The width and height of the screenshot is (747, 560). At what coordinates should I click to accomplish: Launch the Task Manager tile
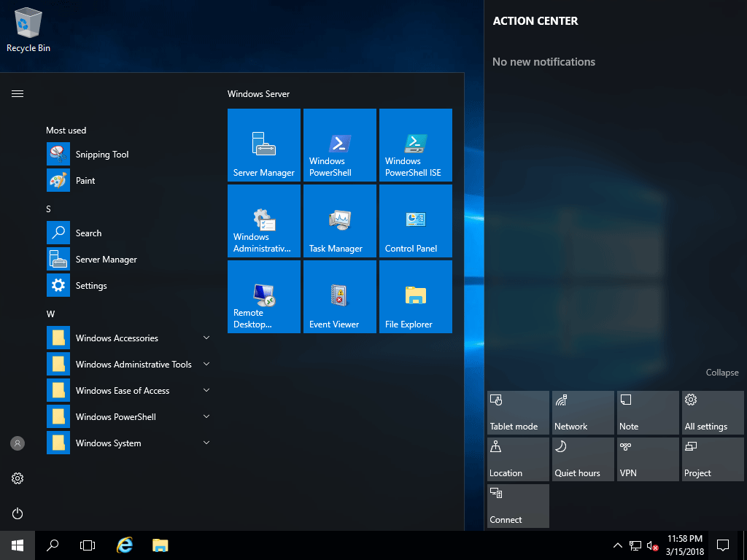pos(340,220)
